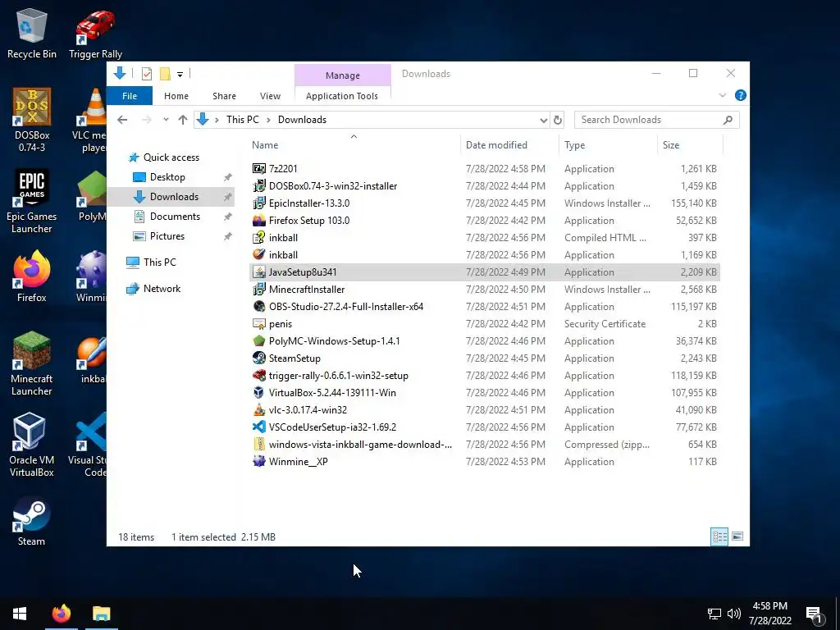Click the Properties quick access toolbar icon

[146, 74]
